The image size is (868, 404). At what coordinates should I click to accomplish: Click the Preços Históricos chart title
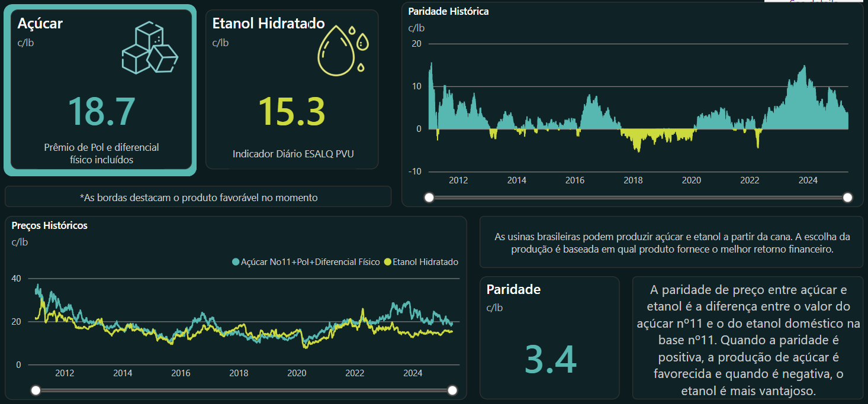point(50,225)
